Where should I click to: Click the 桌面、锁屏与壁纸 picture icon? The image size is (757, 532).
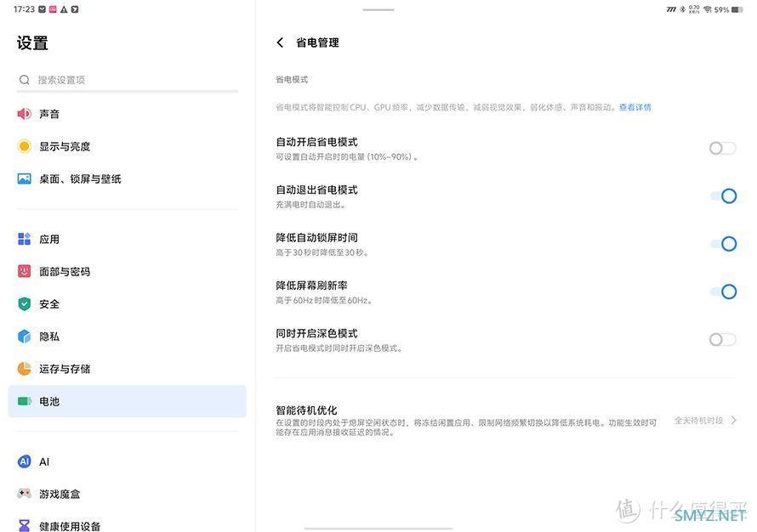click(24, 178)
